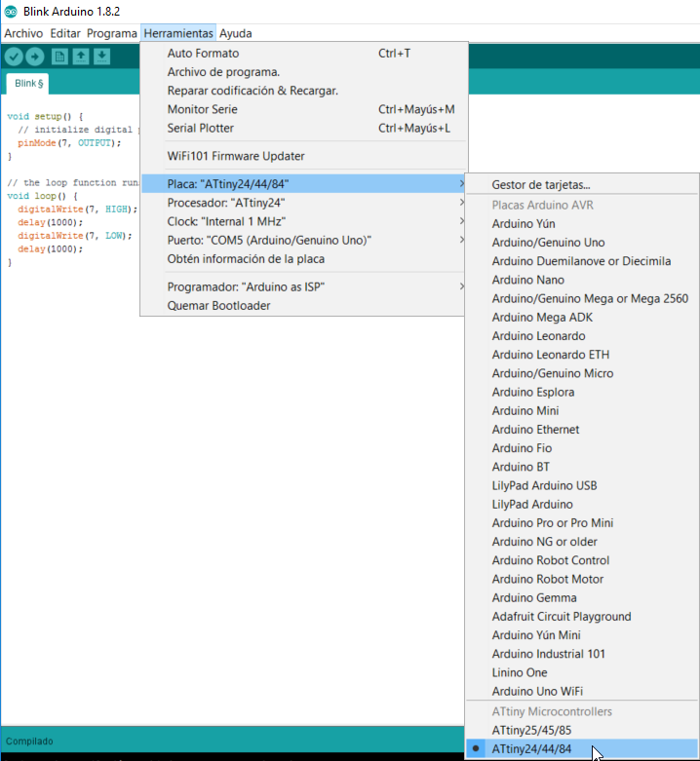Choose Quemar Bootloader
This screenshot has height=761, width=700.
(x=303, y=306)
